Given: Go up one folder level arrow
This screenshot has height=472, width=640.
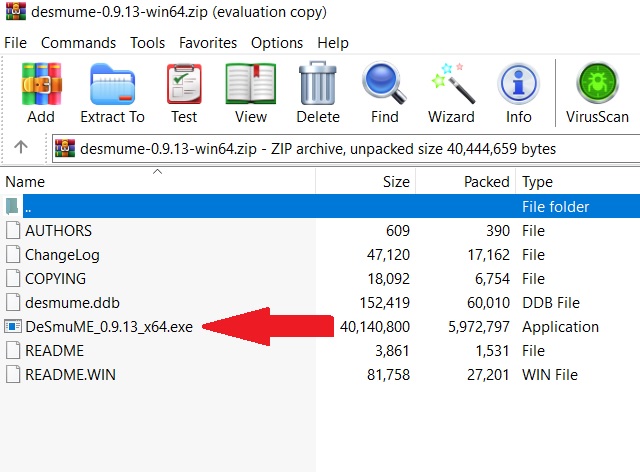Looking at the screenshot, I should click(x=21, y=148).
